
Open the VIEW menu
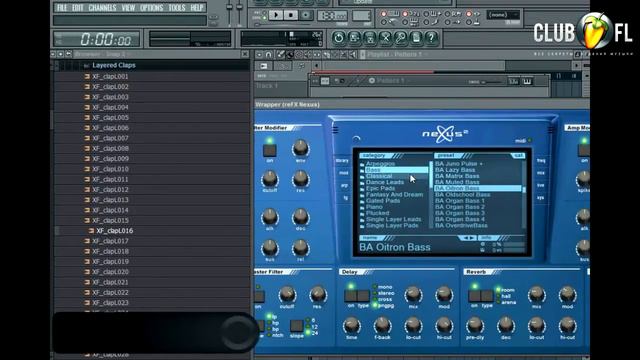[x=128, y=8]
